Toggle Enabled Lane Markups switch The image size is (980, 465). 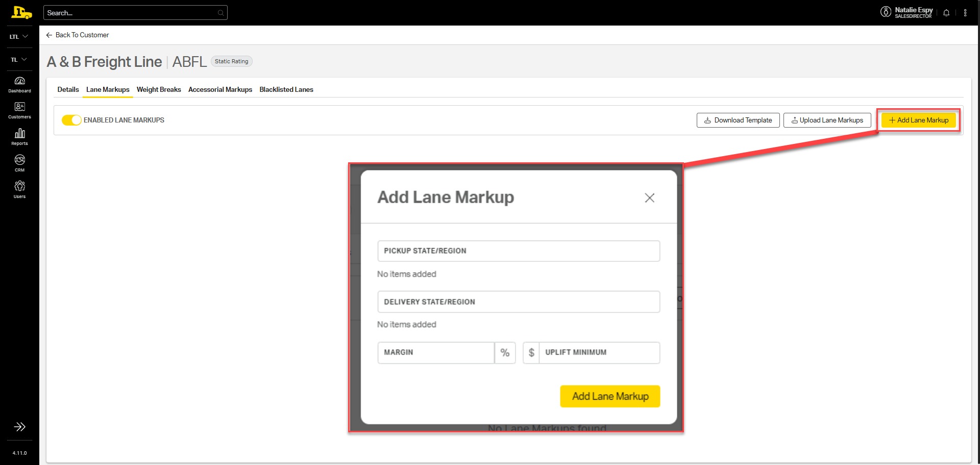pos(71,120)
